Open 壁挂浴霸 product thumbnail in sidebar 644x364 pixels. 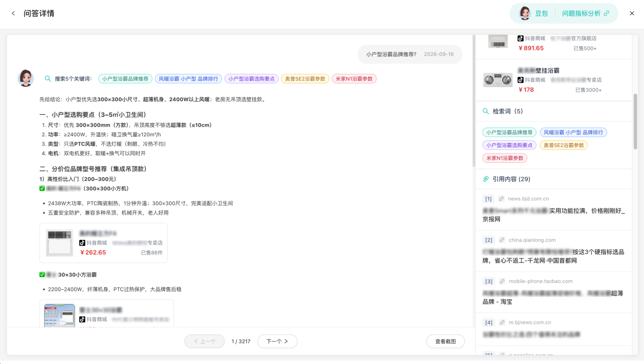498,80
